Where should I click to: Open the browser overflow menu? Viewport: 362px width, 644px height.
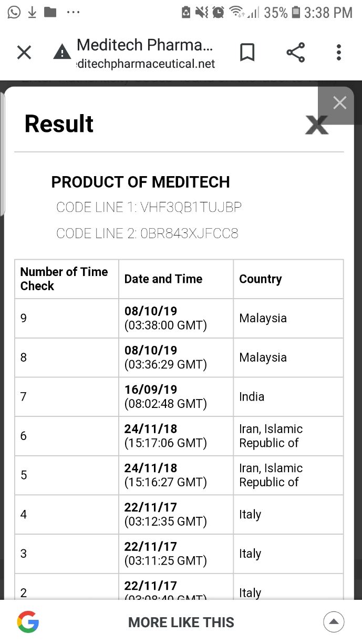[x=338, y=52]
